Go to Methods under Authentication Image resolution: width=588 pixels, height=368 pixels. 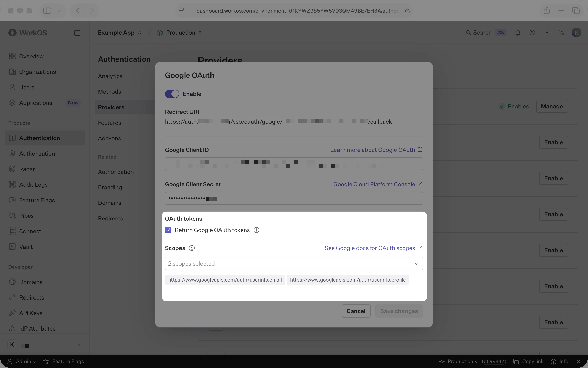(x=110, y=92)
